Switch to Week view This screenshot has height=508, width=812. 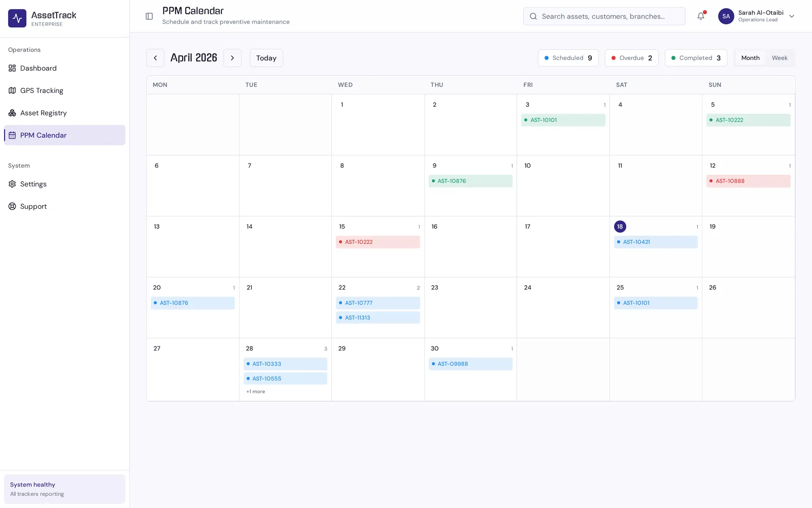pos(780,58)
